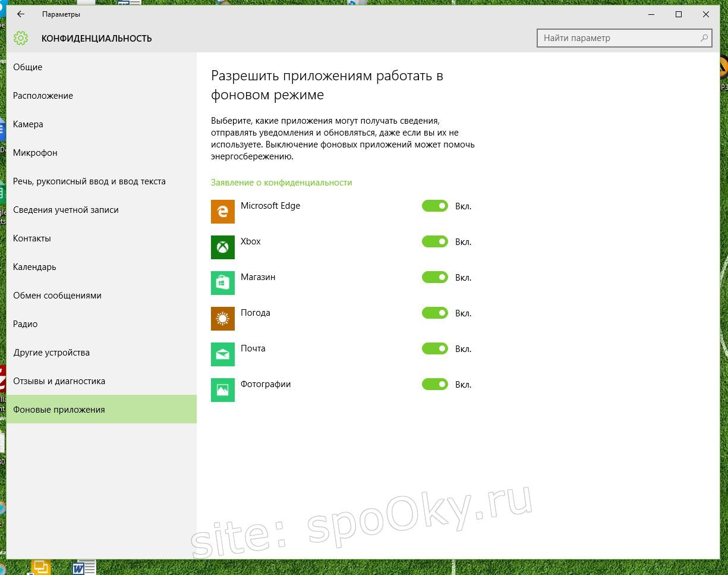This screenshot has width=728, height=575.
Task: Select Контакты in the sidebar
Action: (x=102, y=238)
